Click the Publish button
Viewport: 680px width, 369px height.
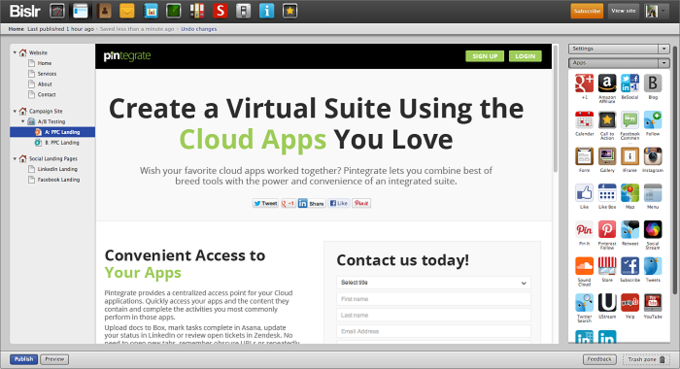(24, 359)
